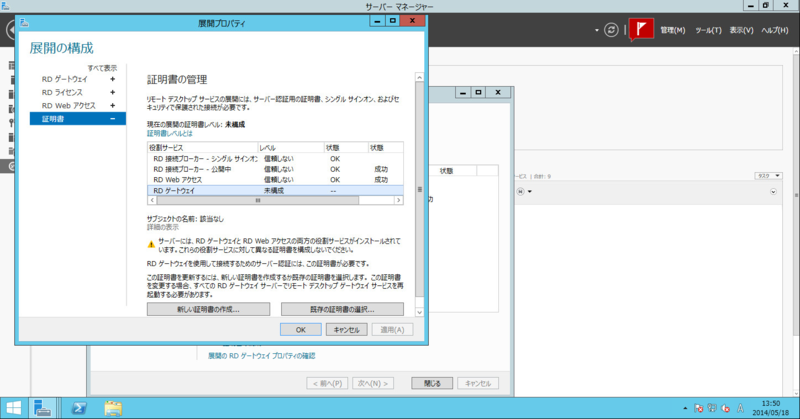
Task: Click down arrow of dialog vertical scrollbar
Action: pos(419,312)
